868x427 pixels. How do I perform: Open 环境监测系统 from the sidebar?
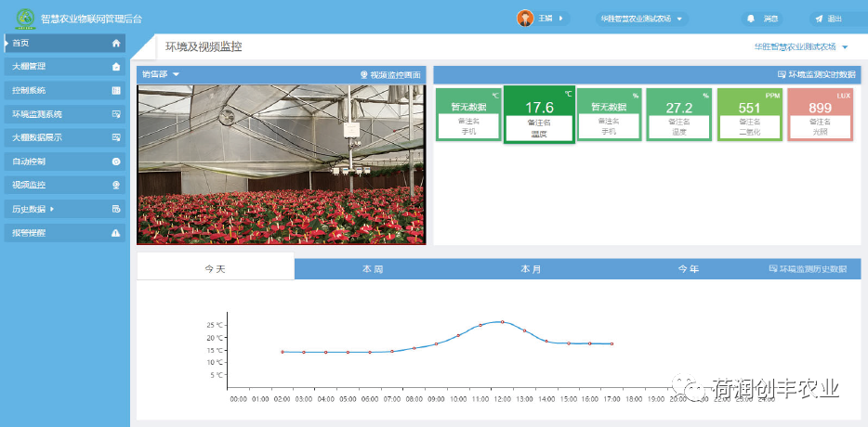[65, 114]
